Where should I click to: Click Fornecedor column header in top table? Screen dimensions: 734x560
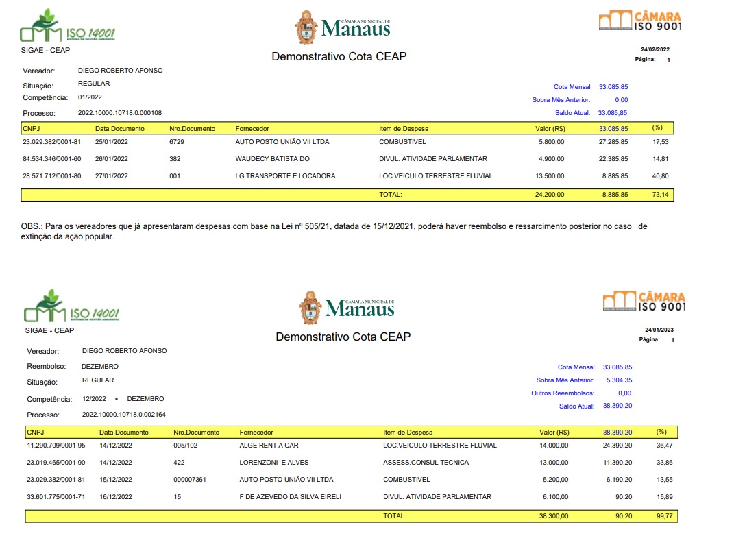252,128
